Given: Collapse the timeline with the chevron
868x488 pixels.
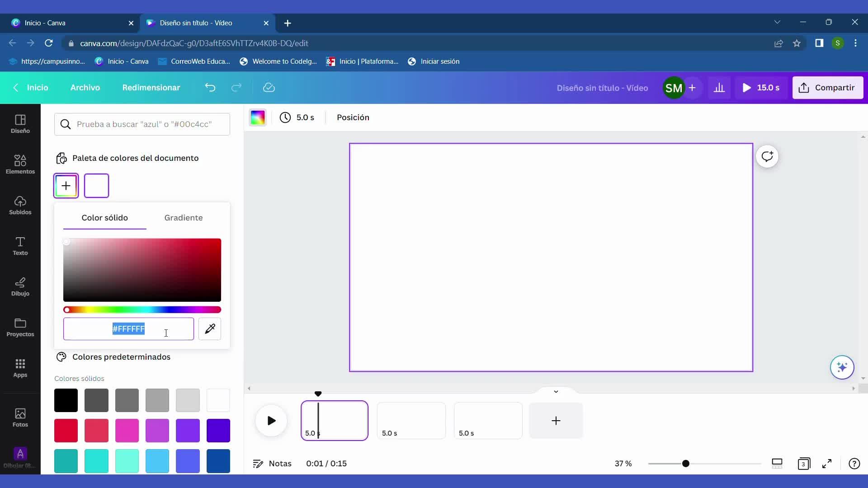Looking at the screenshot, I should click(556, 391).
